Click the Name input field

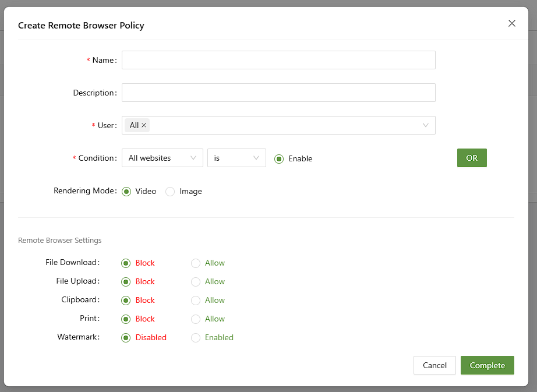point(278,60)
